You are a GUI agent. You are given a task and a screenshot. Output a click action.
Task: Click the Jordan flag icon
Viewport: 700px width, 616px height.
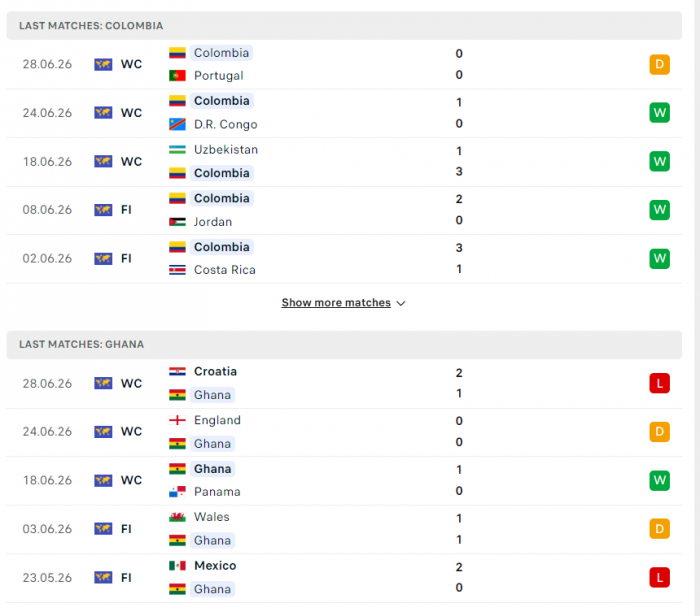177,222
